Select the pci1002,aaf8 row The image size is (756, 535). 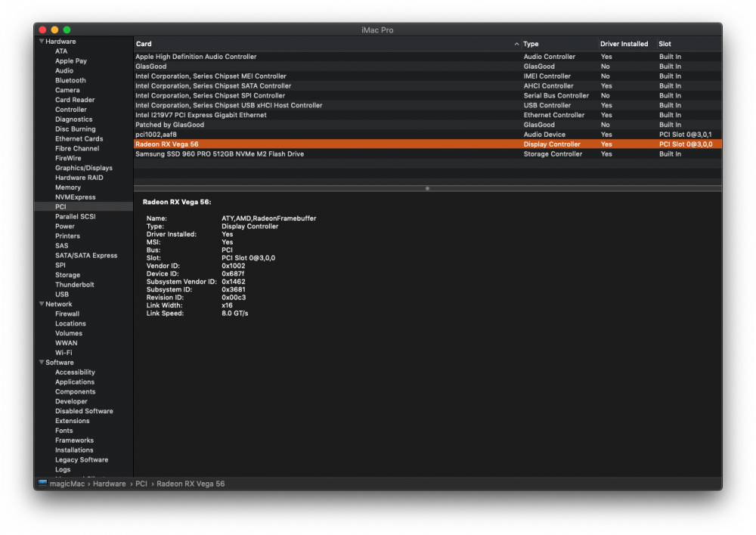point(428,135)
